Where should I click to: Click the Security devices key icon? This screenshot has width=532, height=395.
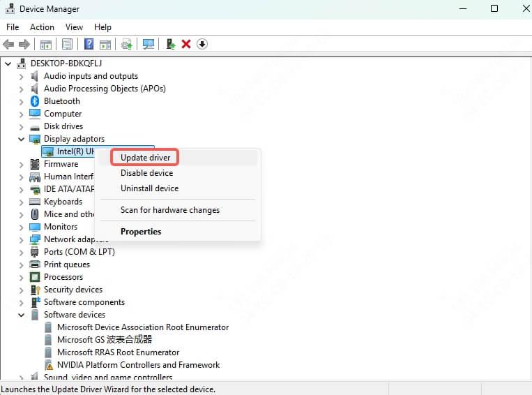pyautogui.click(x=36, y=290)
